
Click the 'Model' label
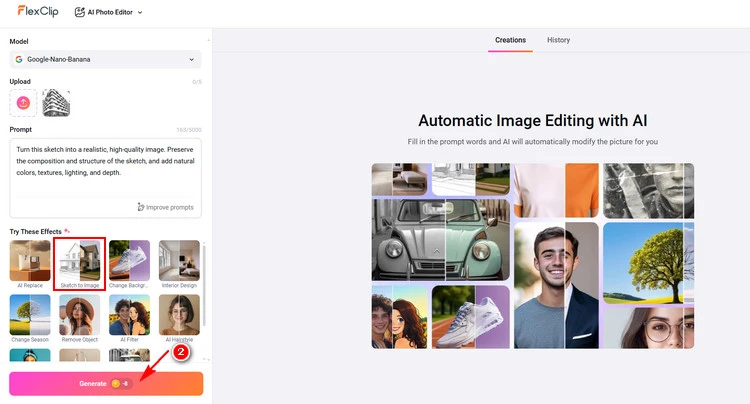pos(19,42)
